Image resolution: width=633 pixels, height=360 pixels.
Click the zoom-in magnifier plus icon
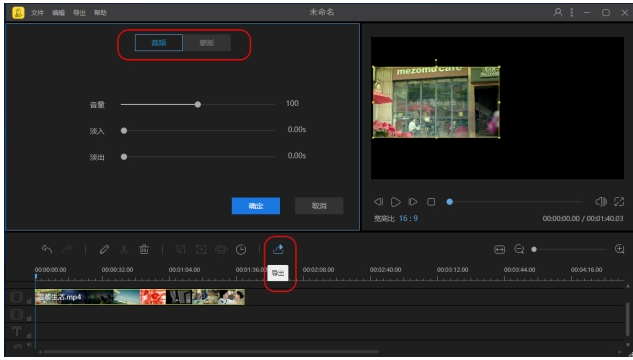coord(619,249)
